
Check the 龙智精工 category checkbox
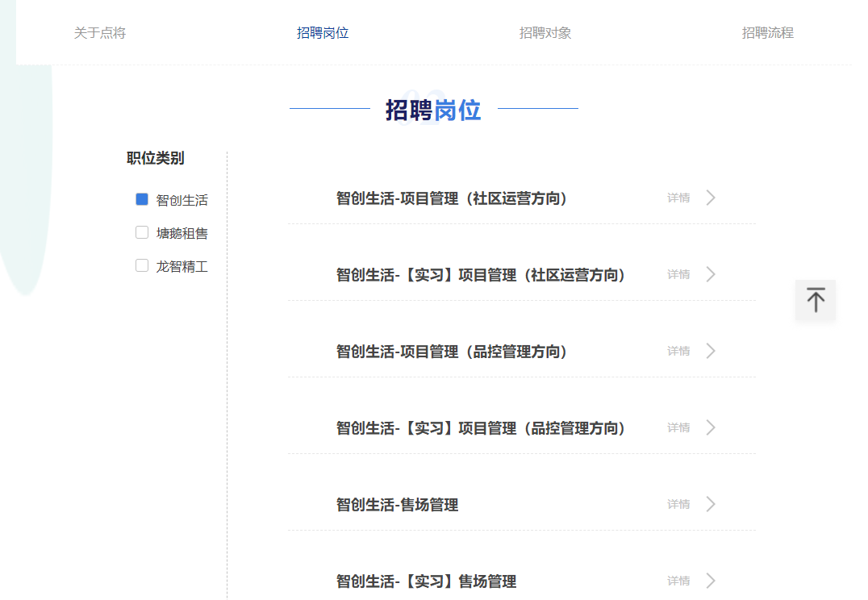(142, 265)
